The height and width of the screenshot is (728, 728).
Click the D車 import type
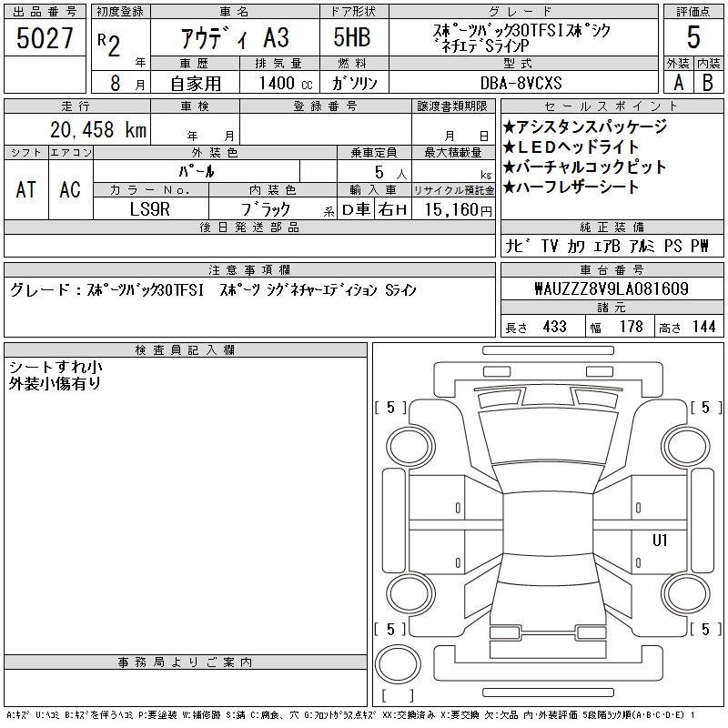(356, 210)
